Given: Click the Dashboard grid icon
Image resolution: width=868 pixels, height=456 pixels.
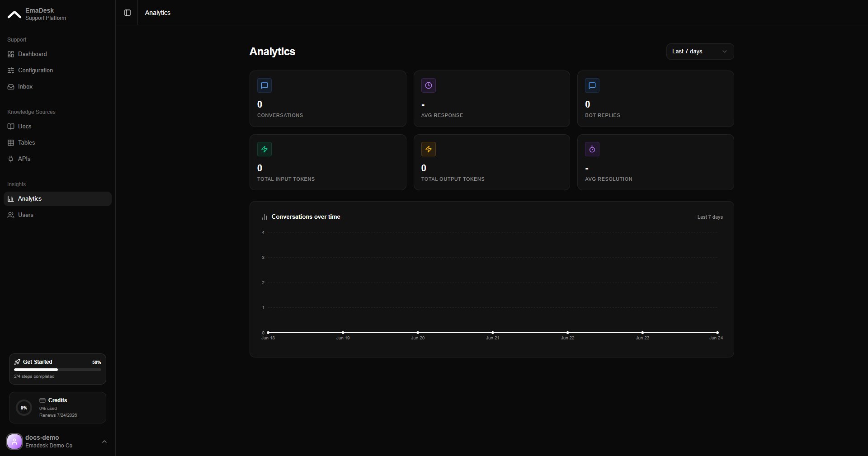Looking at the screenshot, I should (11, 54).
